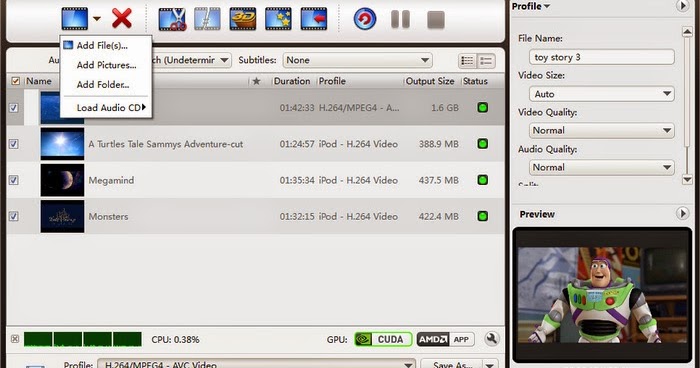Uncheck the Megamind row checkbox

coord(14,180)
